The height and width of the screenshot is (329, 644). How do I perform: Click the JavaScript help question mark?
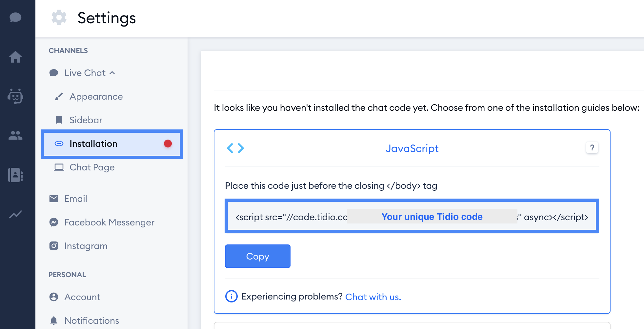click(x=592, y=148)
